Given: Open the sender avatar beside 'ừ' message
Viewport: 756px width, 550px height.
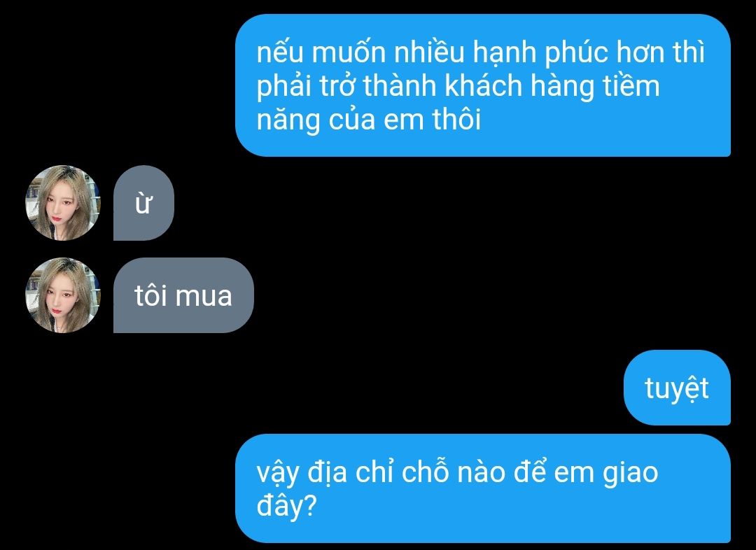Looking at the screenshot, I should point(63,203).
